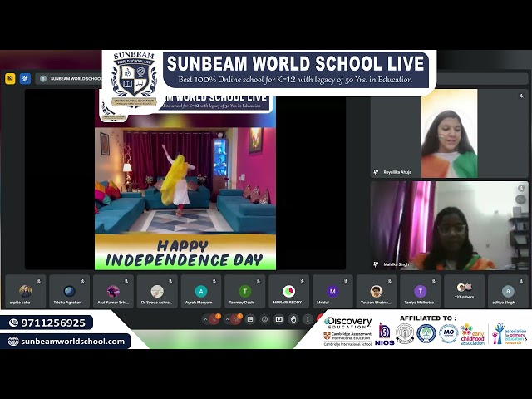Click the 9711256925 phone number label
The width and height of the screenshot is (532, 399).
(x=53, y=323)
